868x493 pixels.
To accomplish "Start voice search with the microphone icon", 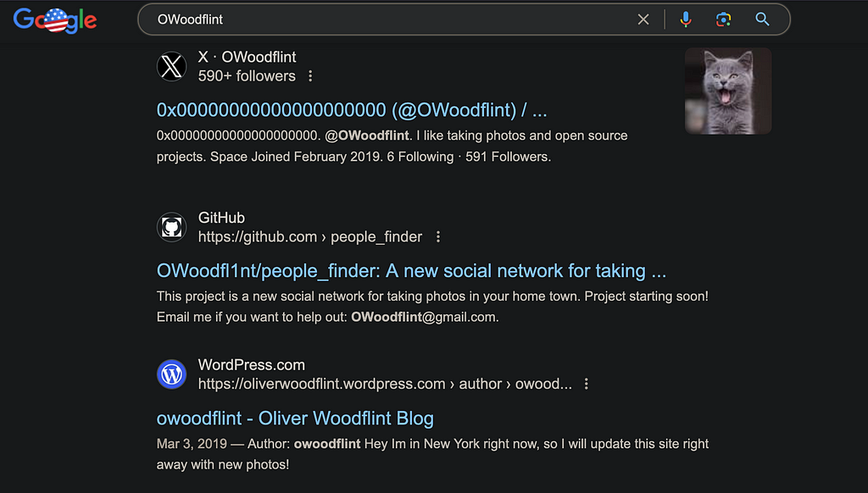I will [685, 19].
